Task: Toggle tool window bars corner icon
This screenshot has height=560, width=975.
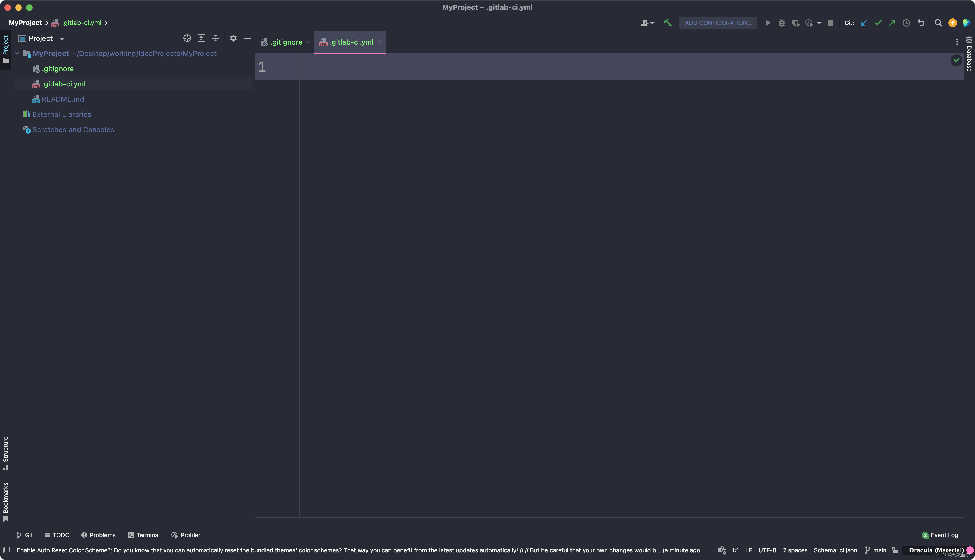Action: (x=7, y=550)
